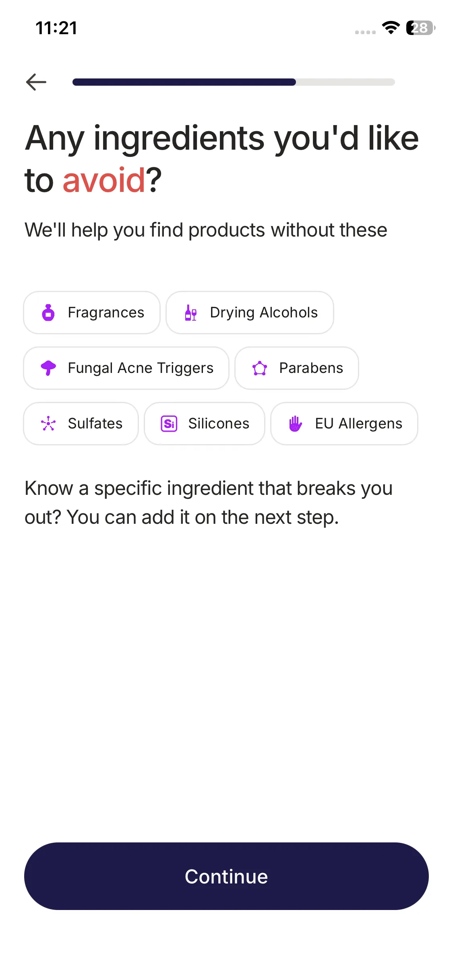Select the Drying Alcohols chip
Viewport: 453px width, 980px height.
coord(264,313)
